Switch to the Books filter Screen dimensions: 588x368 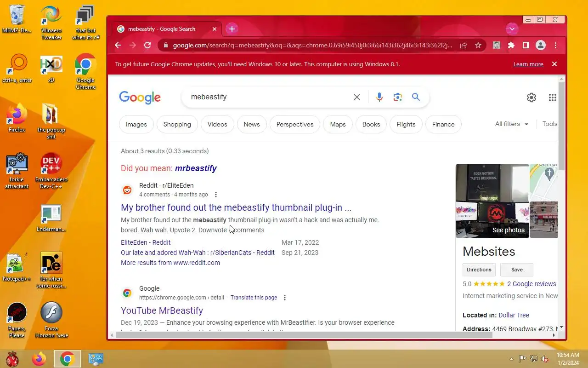371,124
